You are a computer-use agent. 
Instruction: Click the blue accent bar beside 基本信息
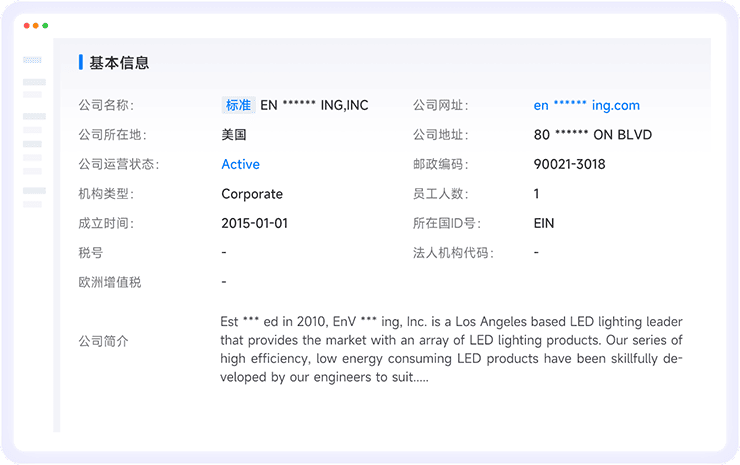pos(81,63)
